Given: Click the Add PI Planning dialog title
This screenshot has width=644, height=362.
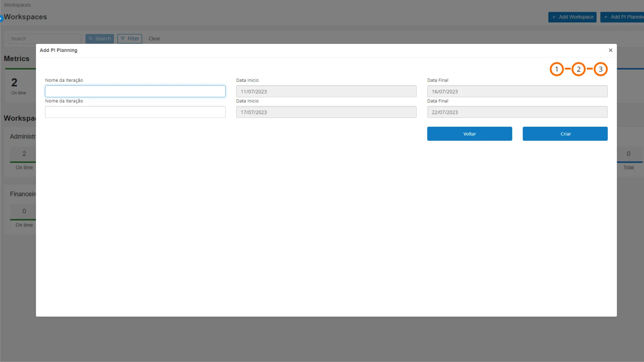Looking at the screenshot, I should (58, 50).
